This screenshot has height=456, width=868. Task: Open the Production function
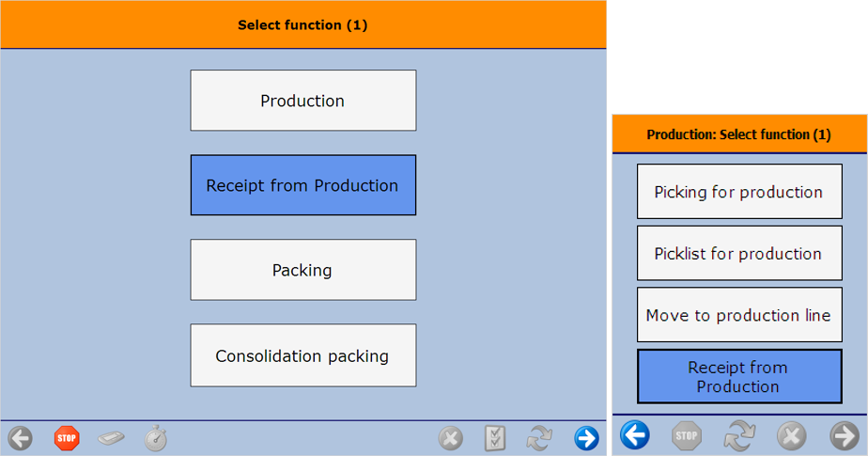coord(302,101)
